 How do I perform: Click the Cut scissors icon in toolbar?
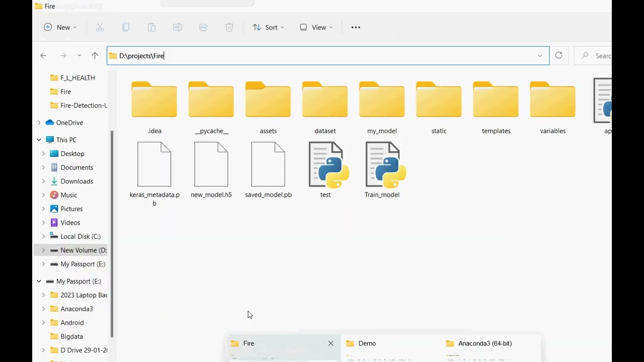point(100,27)
